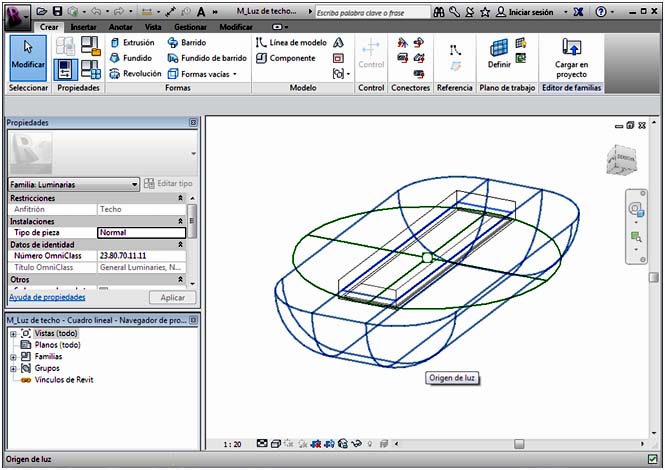Open the Gestionar ribbon tab

190,27
